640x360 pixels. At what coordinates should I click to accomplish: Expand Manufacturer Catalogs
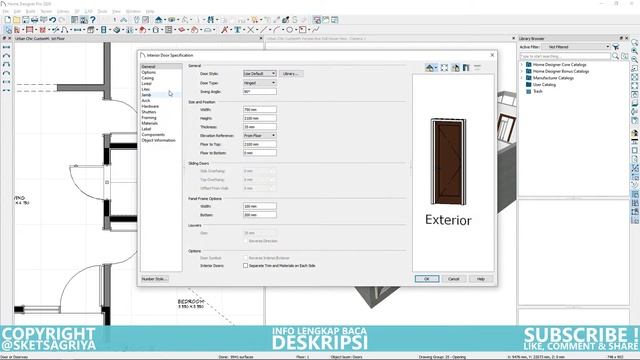[x=521, y=78]
